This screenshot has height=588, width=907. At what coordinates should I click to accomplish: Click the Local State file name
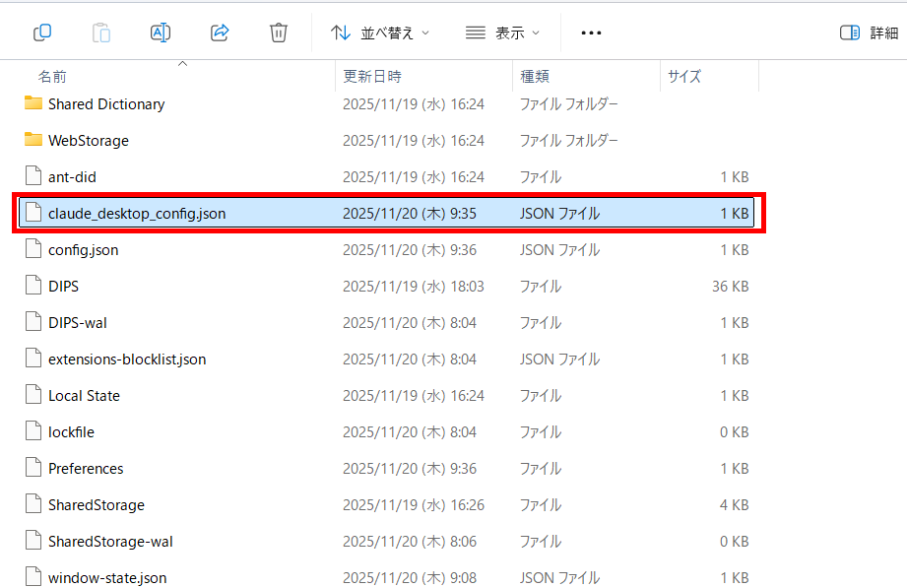[x=84, y=396]
